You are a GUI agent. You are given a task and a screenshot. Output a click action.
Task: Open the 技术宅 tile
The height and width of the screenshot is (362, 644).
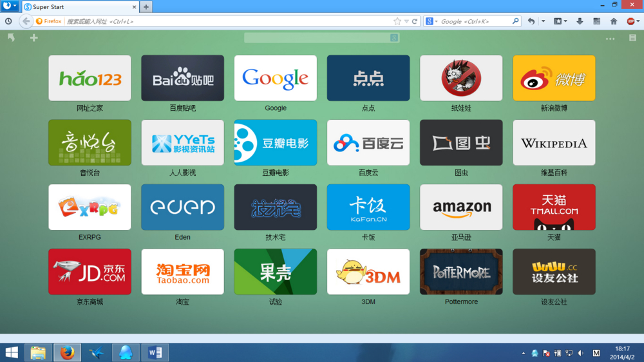click(275, 207)
